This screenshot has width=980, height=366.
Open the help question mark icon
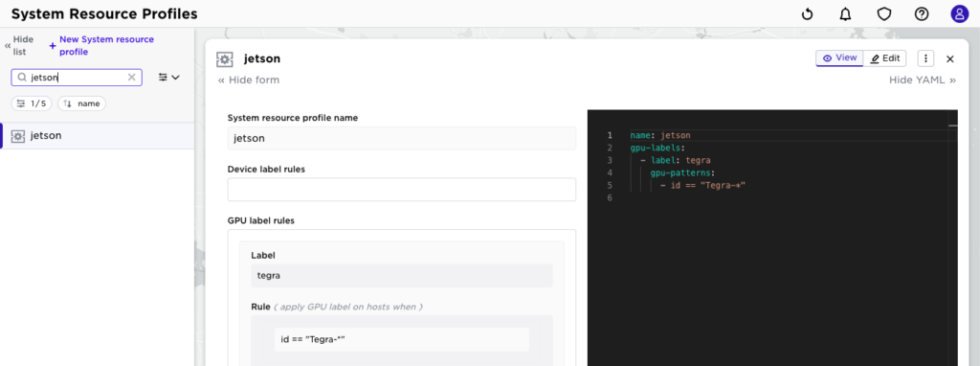(x=922, y=13)
